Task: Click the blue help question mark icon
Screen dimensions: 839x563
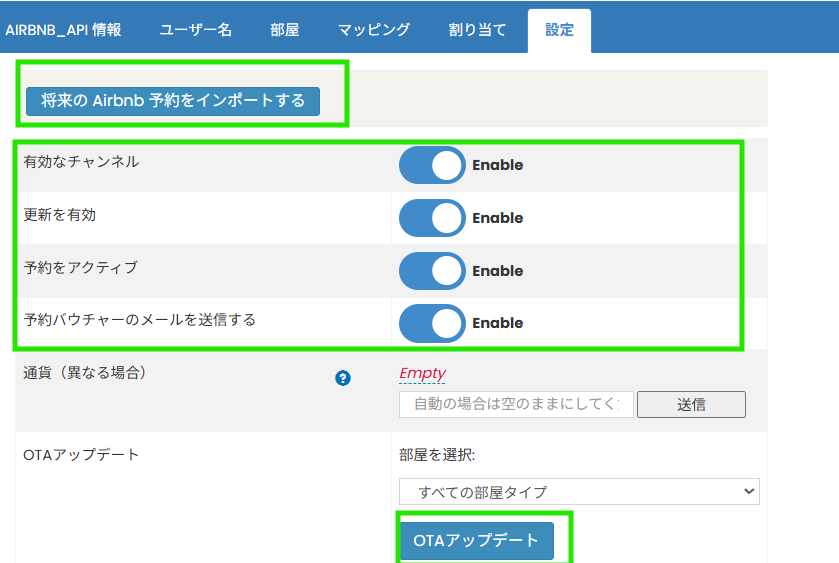Action: [x=343, y=378]
